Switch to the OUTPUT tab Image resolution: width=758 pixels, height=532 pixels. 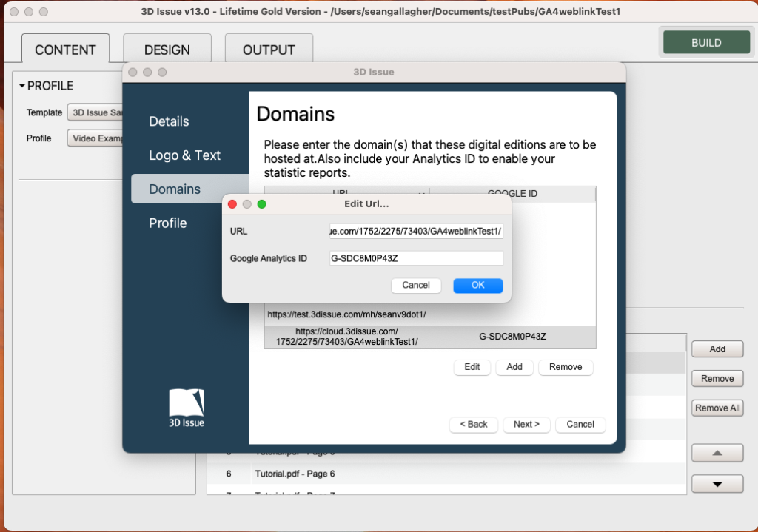coord(268,49)
